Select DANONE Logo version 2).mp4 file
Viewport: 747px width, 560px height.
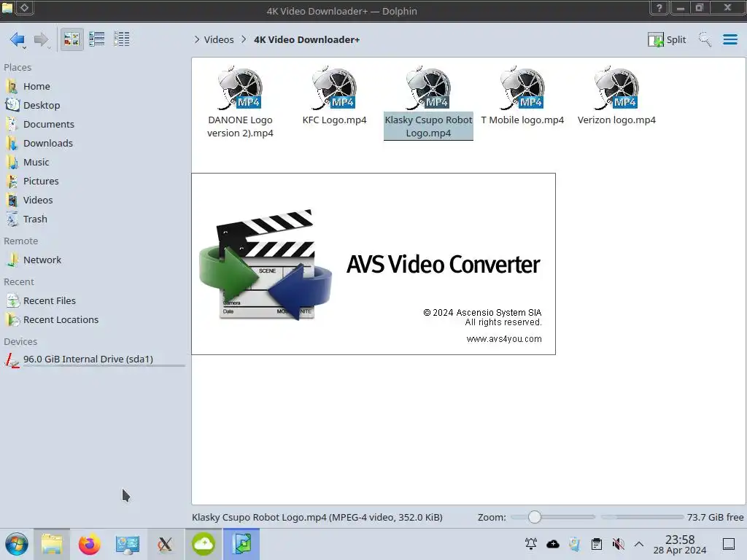pos(240,101)
